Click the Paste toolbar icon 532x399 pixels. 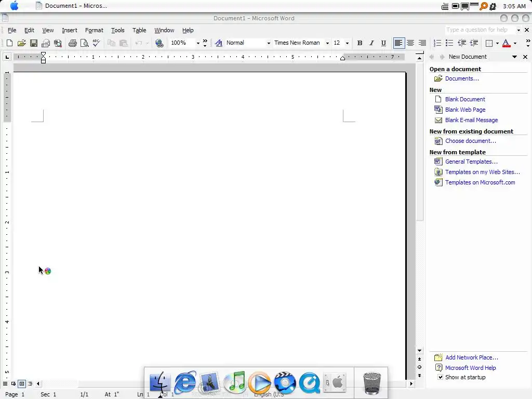pyautogui.click(x=124, y=43)
